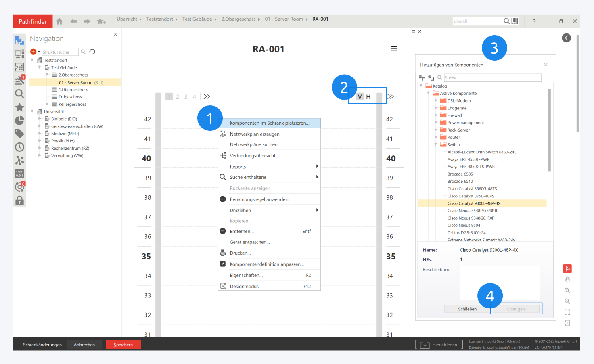
Task: Click the Schließen button
Action: 467,309
